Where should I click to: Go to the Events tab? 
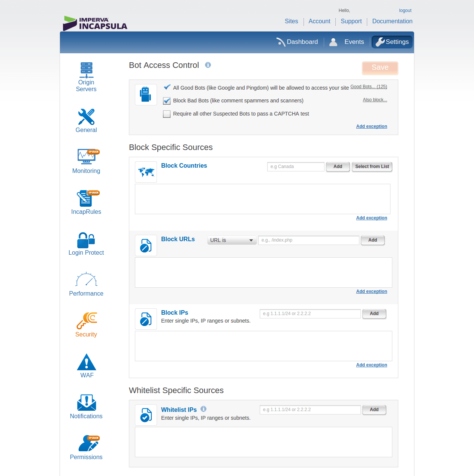[x=354, y=42]
